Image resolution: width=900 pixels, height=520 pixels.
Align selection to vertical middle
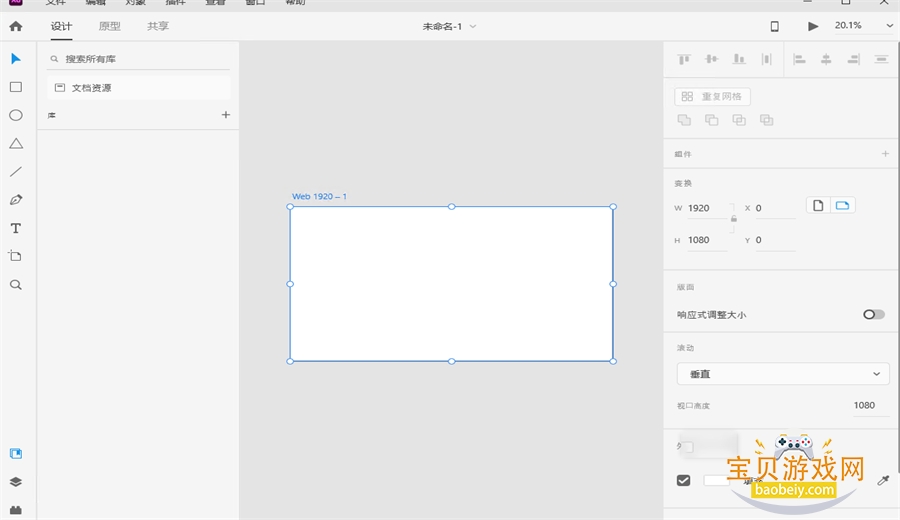point(711,59)
